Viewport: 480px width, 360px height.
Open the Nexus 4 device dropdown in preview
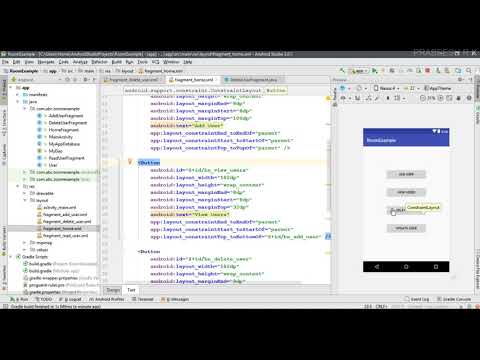(x=386, y=88)
